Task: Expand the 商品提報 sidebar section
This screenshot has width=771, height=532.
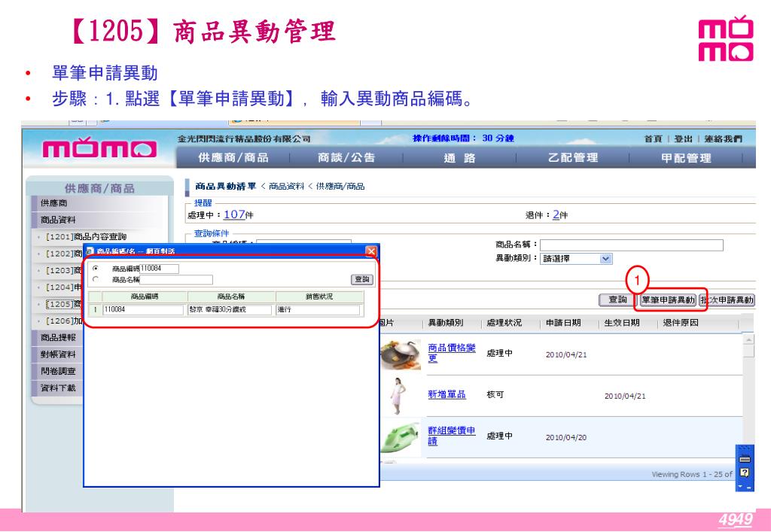Action: [58, 337]
